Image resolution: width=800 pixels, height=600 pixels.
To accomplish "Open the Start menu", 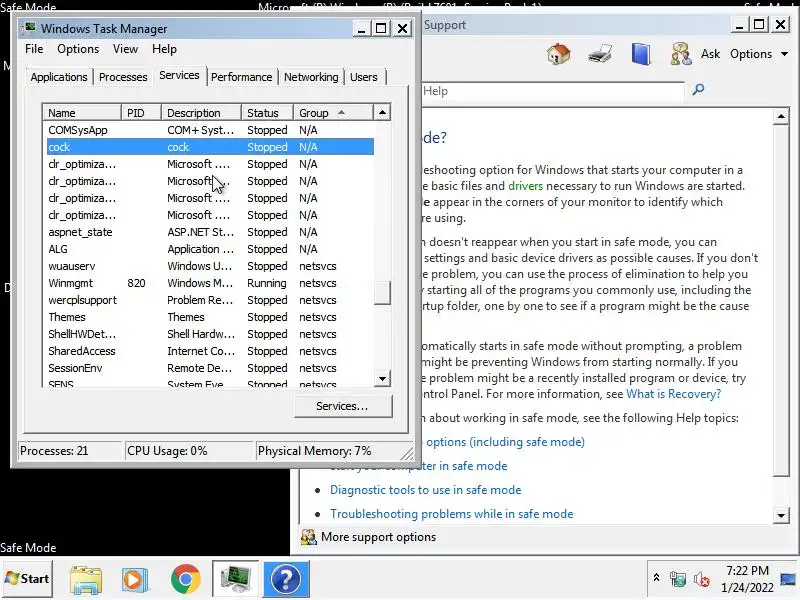I will 27,579.
